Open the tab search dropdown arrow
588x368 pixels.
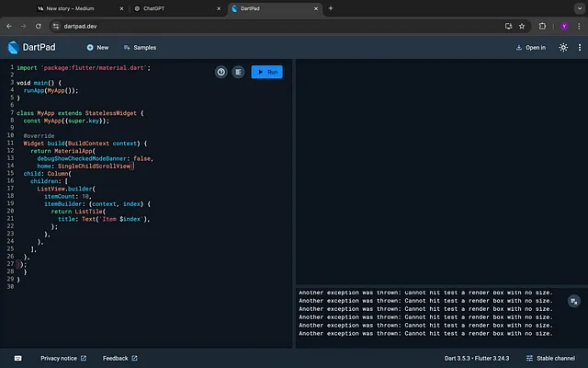(x=580, y=8)
